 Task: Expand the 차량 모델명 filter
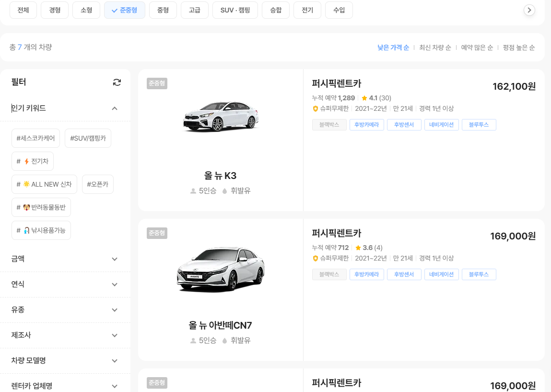[115, 361]
